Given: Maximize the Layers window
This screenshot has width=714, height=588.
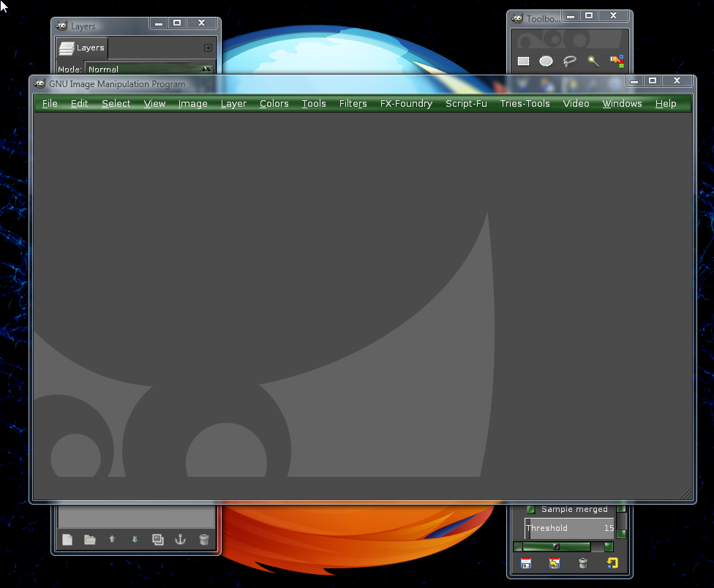Looking at the screenshot, I should click(177, 23).
